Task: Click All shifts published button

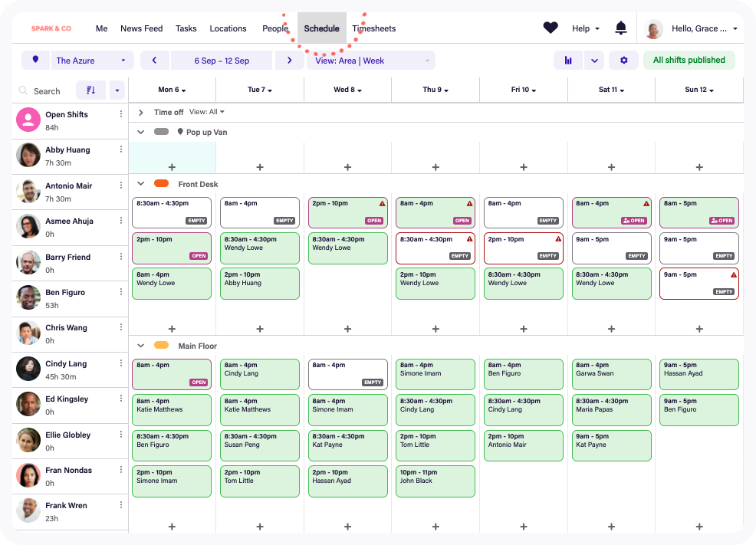Action: coord(689,60)
